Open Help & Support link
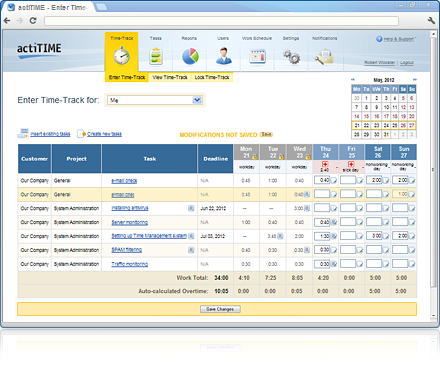The height and width of the screenshot is (367, 440). tap(398, 39)
